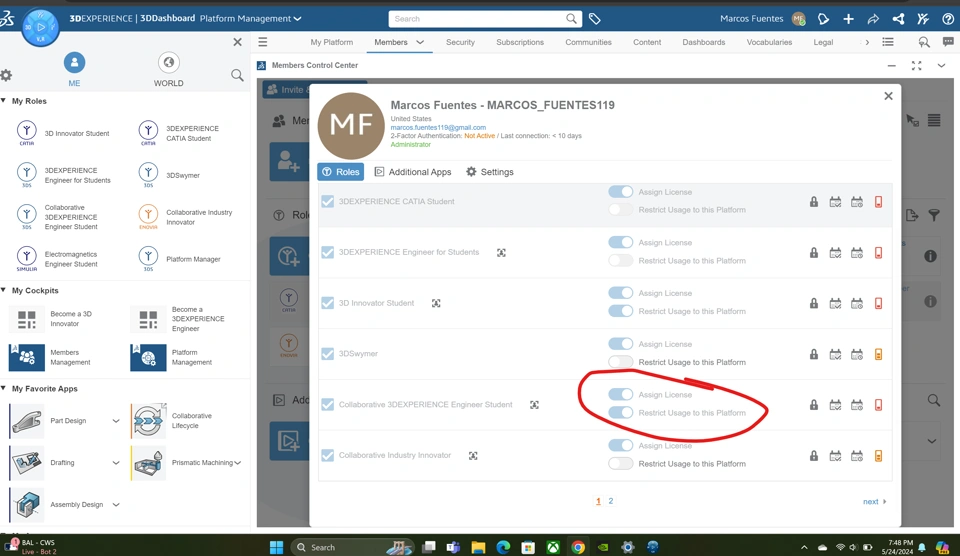Show more tabs with right chevron
The height and width of the screenshot is (556, 960).
[x=867, y=42]
